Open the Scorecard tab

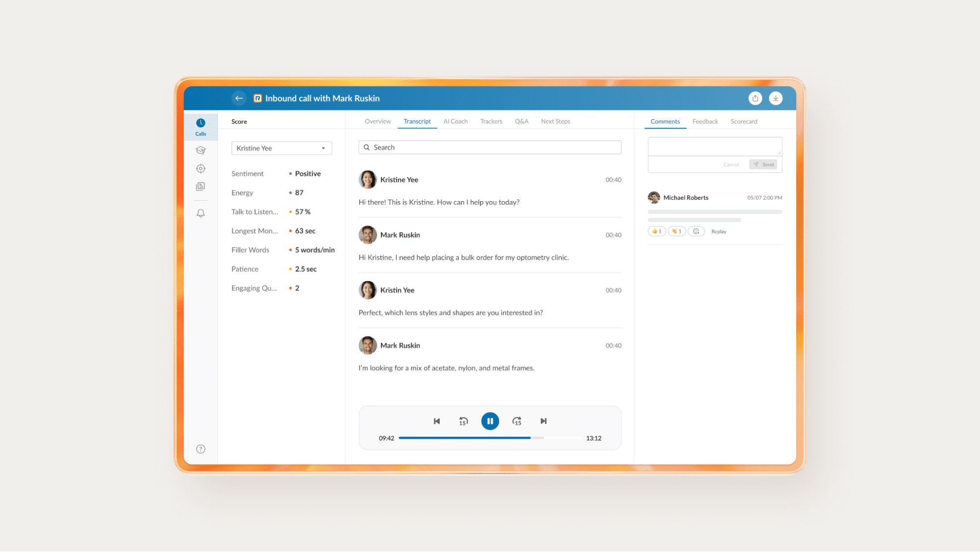pos(743,121)
